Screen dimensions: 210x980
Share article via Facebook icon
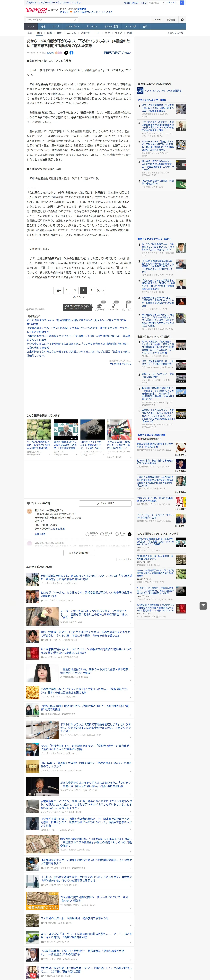[71, 53]
